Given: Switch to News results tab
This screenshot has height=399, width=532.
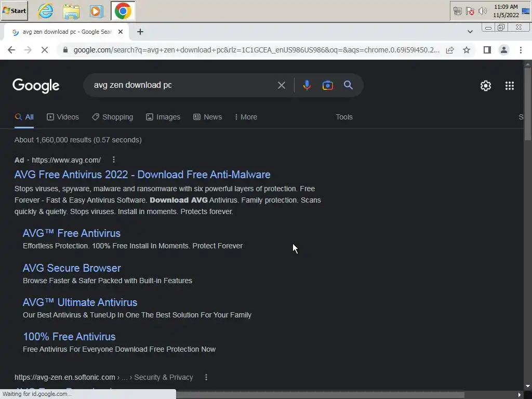Looking at the screenshot, I should (208, 117).
